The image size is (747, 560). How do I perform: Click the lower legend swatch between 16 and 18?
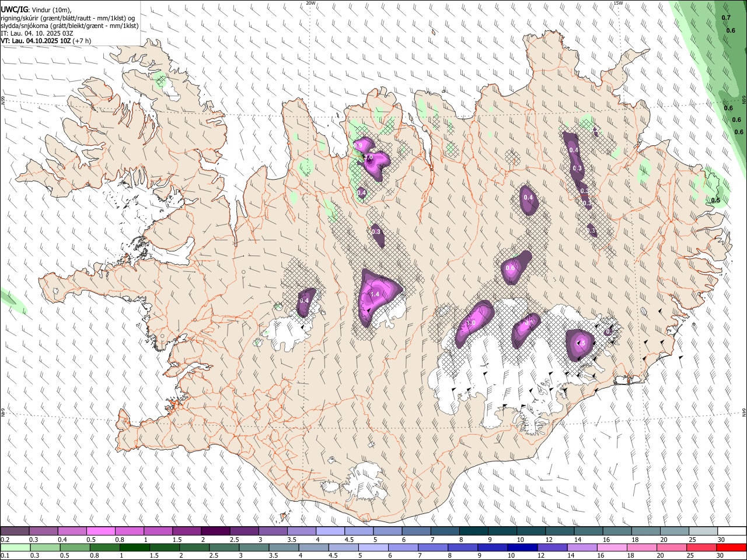click(612, 548)
